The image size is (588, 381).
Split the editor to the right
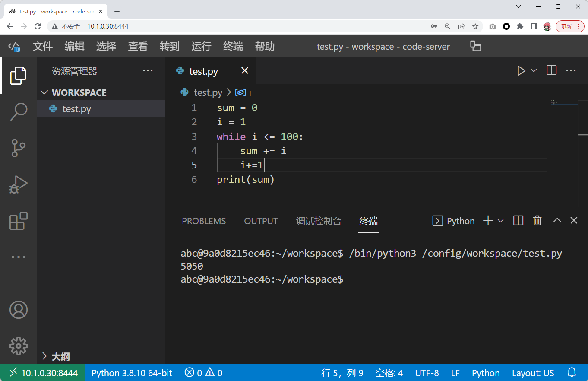(x=551, y=71)
